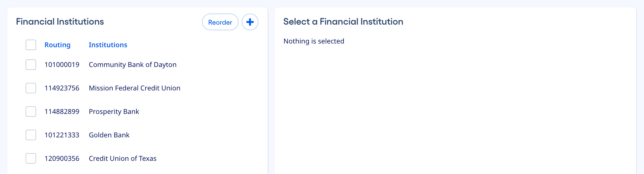Screen dimensions: 644x174
Task: Check the select-all checkbox in the header row
Action: (31, 45)
